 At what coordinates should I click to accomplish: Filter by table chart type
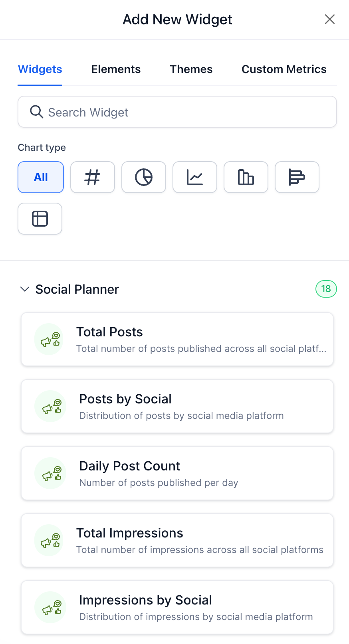(40, 219)
